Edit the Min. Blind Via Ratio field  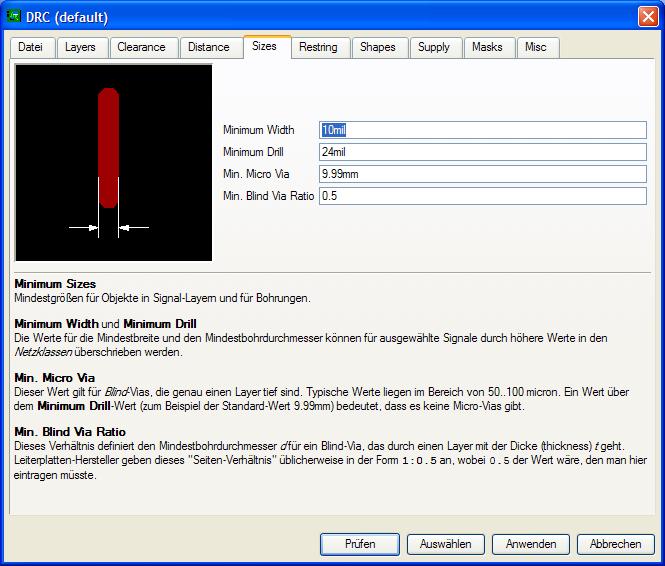pos(483,196)
